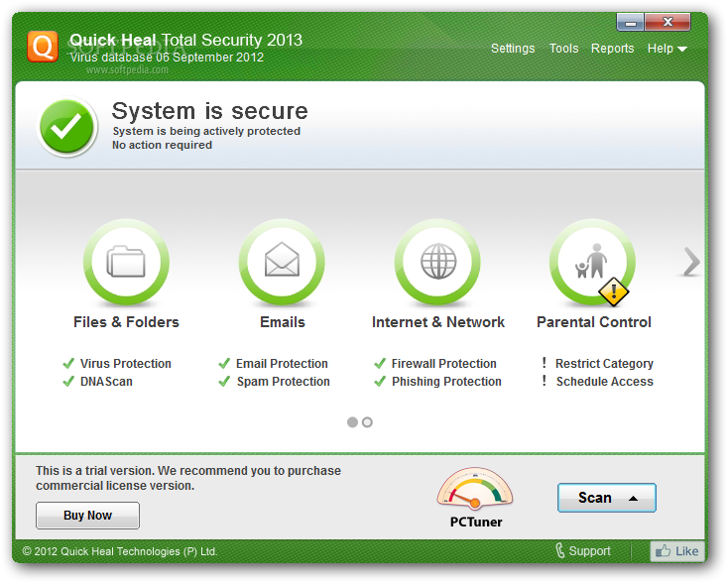This screenshot has width=728, height=583.
Task: Open the Settings menu
Action: [513, 49]
